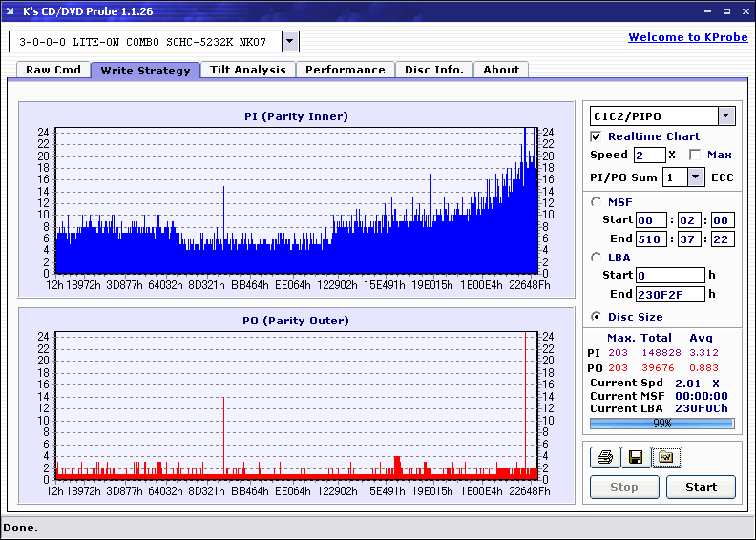Toggle the Max speed checkbox
The image size is (756, 540).
[x=695, y=155]
